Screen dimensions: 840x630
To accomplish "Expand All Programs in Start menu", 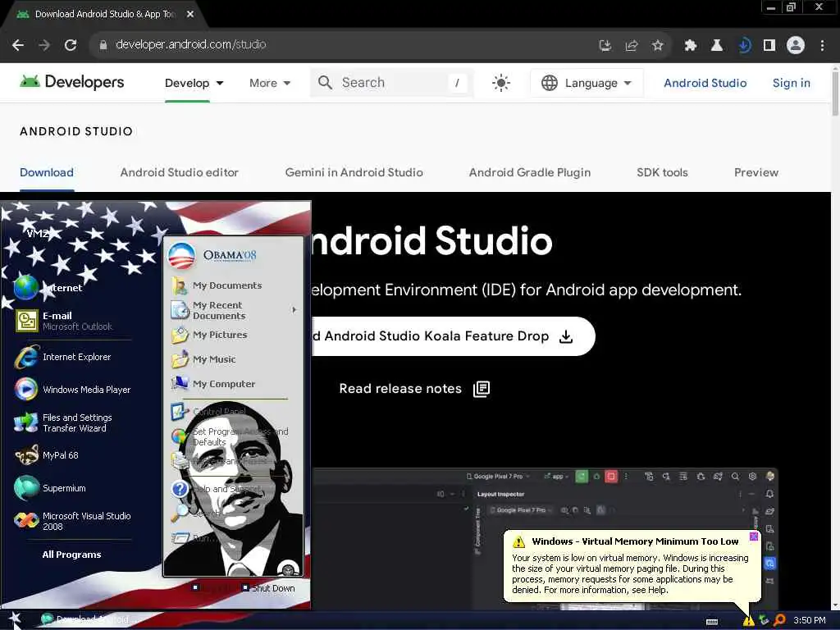I will tap(72, 555).
